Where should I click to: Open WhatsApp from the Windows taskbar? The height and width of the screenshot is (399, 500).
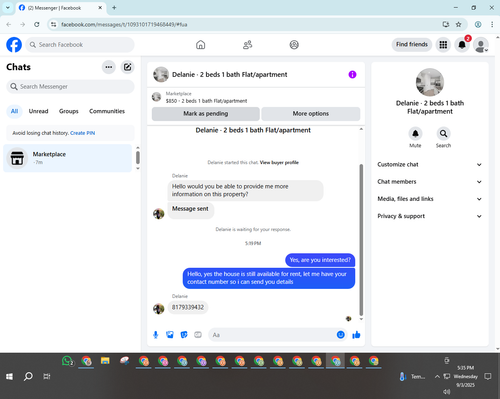pyautogui.click(x=68, y=361)
